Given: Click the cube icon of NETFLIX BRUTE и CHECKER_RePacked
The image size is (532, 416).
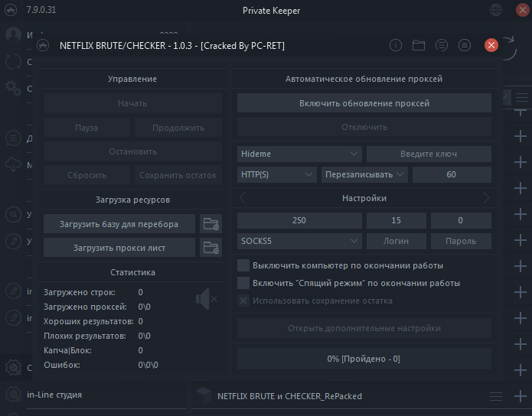Looking at the screenshot, I should pos(204,395).
